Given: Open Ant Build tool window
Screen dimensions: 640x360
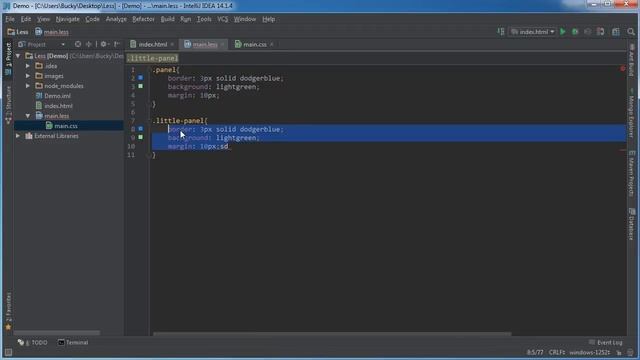Looking at the screenshot, I should [631, 60].
